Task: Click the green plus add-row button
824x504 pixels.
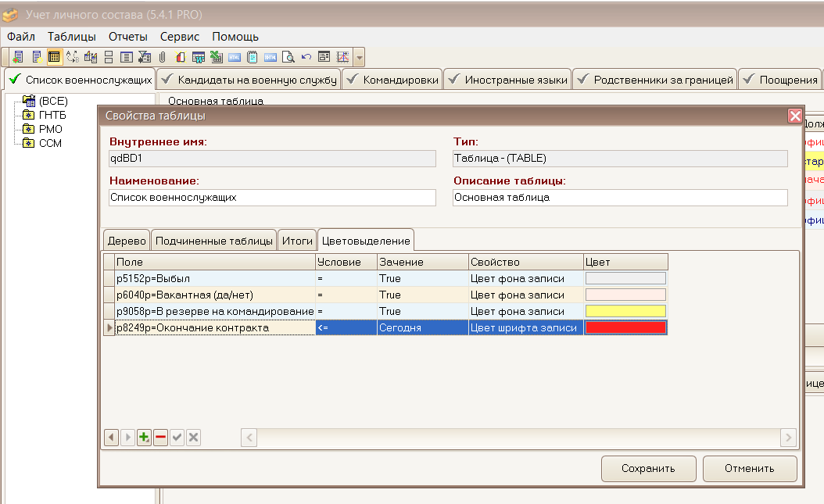Action: (x=144, y=438)
